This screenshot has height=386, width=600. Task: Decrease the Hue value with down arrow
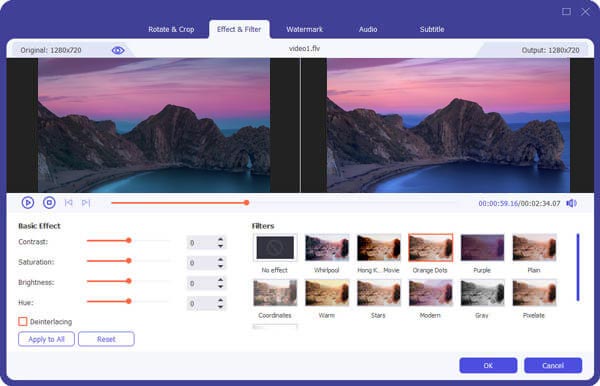pos(220,307)
